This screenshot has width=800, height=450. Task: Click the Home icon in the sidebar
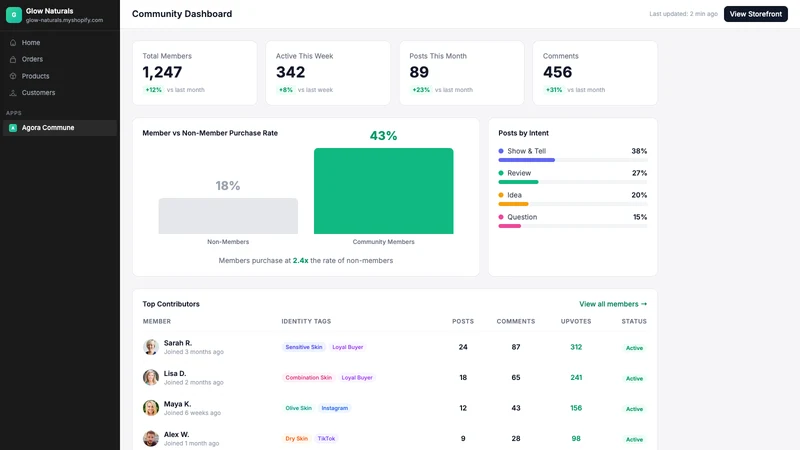pos(13,43)
